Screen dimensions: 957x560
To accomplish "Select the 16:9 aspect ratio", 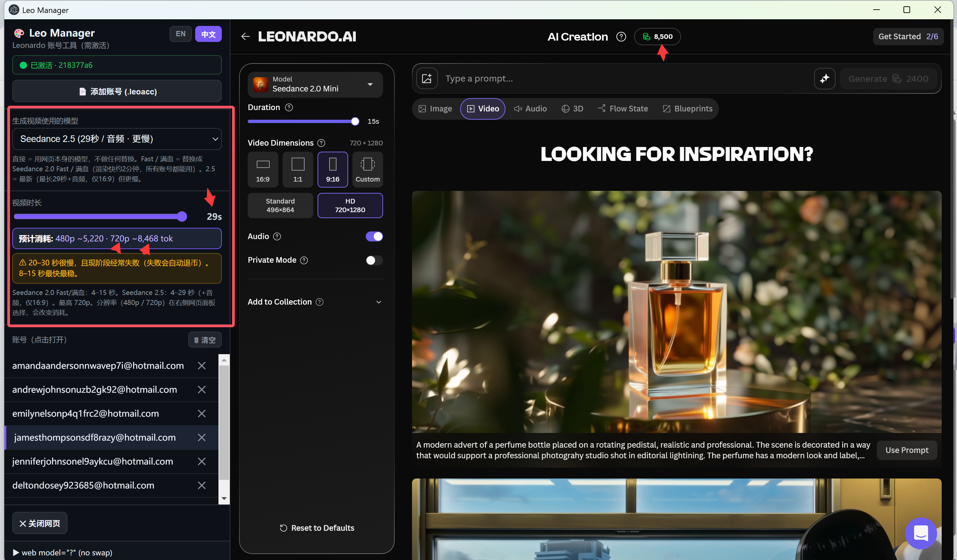I will [263, 170].
